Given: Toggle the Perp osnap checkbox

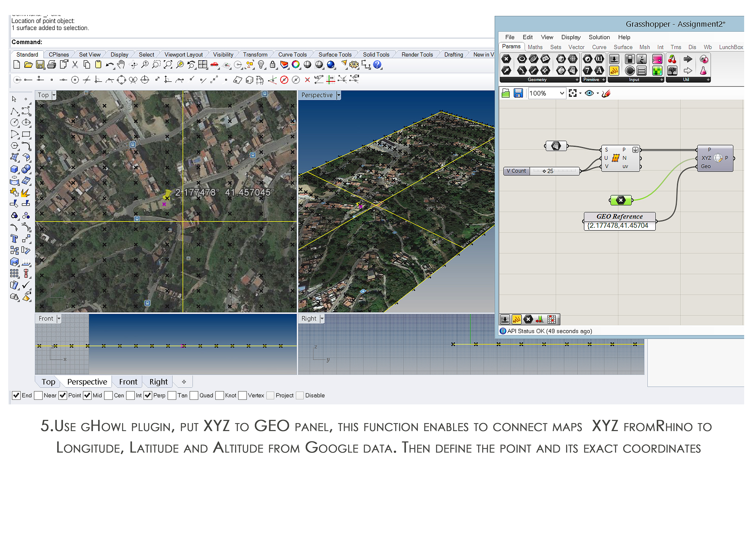Looking at the screenshot, I should click(148, 395).
